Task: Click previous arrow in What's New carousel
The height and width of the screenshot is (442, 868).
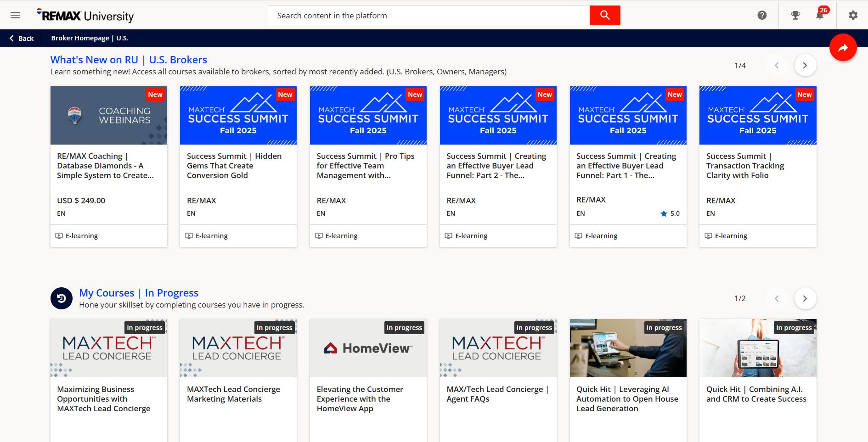Action: 777,65
